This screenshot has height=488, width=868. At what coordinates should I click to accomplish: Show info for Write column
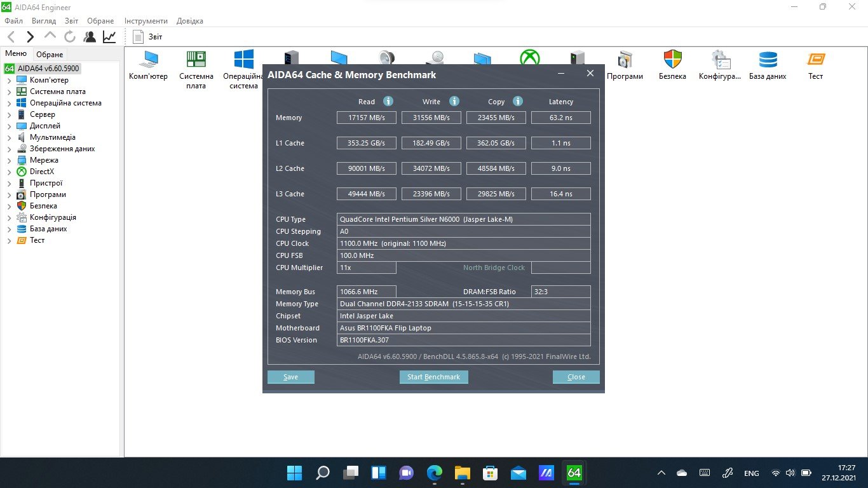coord(454,101)
